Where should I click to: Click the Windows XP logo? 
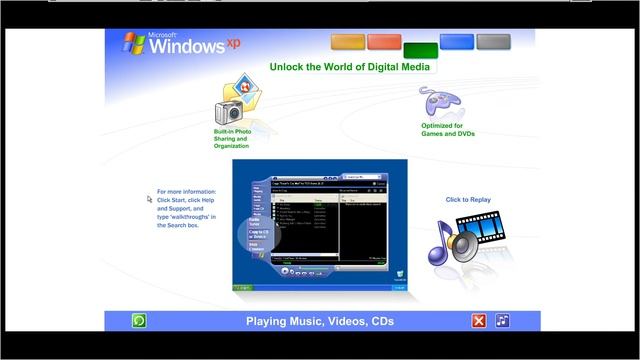click(x=182, y=43)
